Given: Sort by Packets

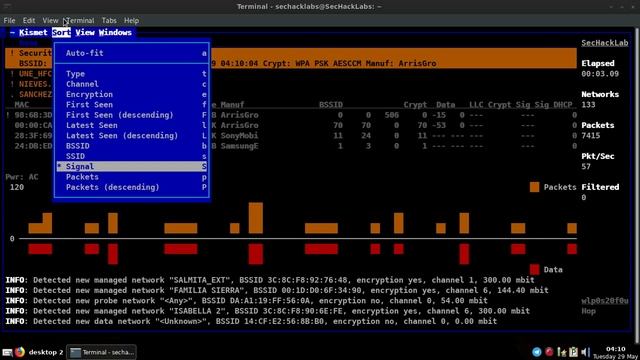Looking at the screenshot, I should pyautogui.click(x=132, y=177).
